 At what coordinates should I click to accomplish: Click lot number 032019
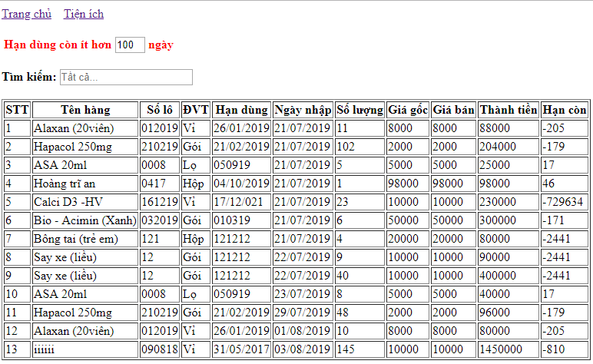160,220
